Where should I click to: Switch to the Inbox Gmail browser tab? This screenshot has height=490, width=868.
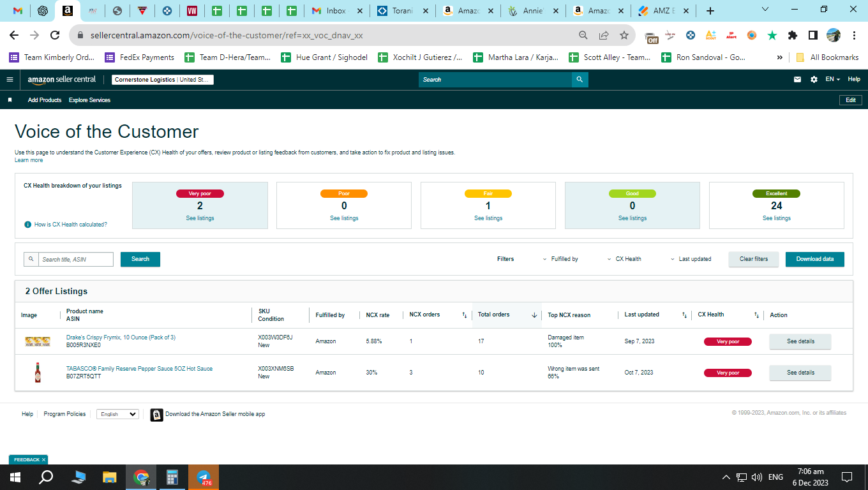(x=337, y=11)
